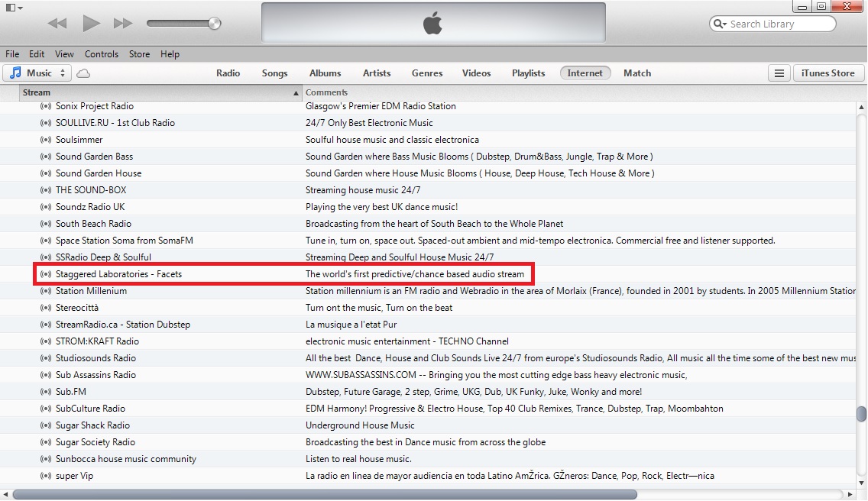Click the Comments column header
This screenshot has height=501, width=868.
pyautogui.click(x=326, y=92)
